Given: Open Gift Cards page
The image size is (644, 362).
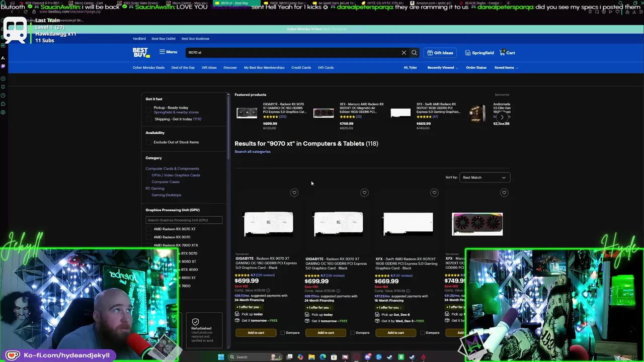Looking at the screenshot, I should (326, 67).
